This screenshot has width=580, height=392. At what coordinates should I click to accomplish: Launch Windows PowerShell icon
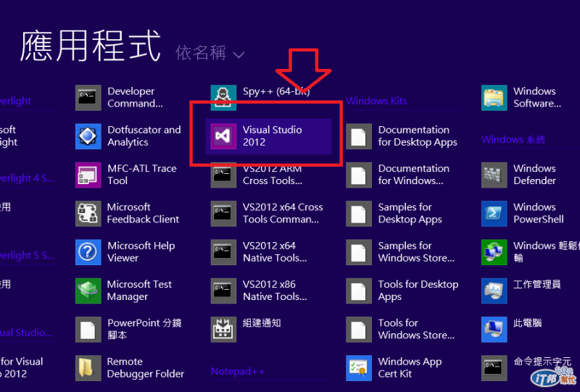[494, 213]
